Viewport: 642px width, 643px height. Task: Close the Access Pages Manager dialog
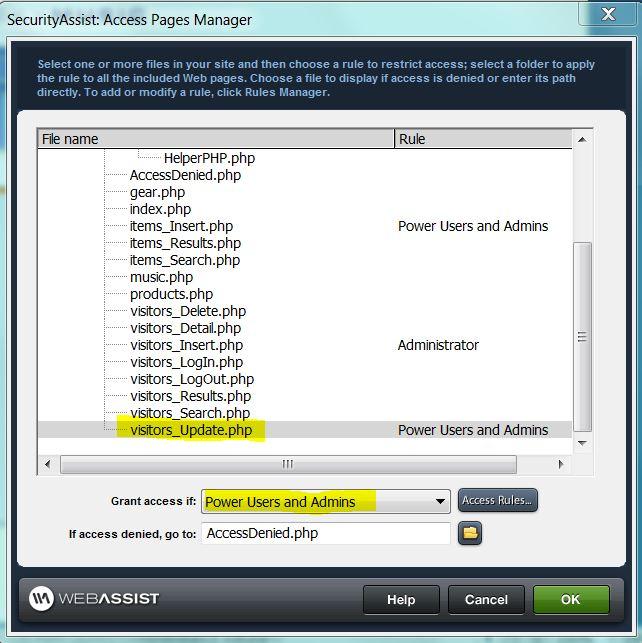click(x=608, y=14)
